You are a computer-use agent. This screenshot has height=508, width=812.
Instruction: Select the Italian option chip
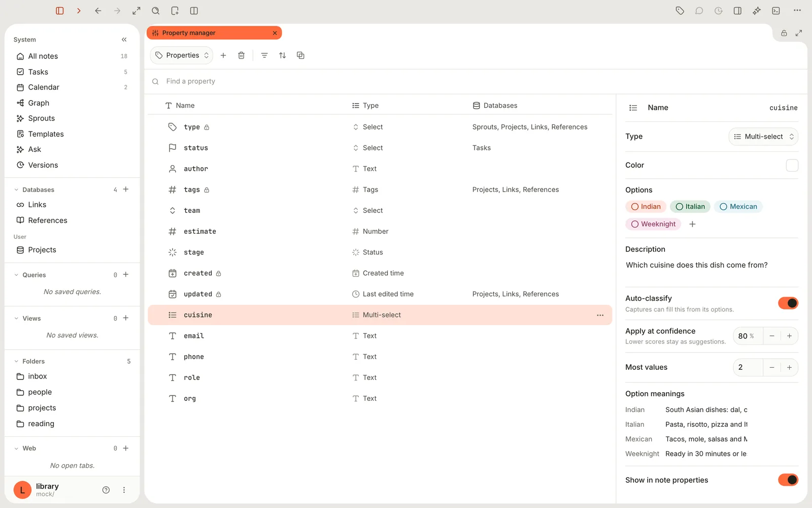pyautogui.click(x=690, y=207)
